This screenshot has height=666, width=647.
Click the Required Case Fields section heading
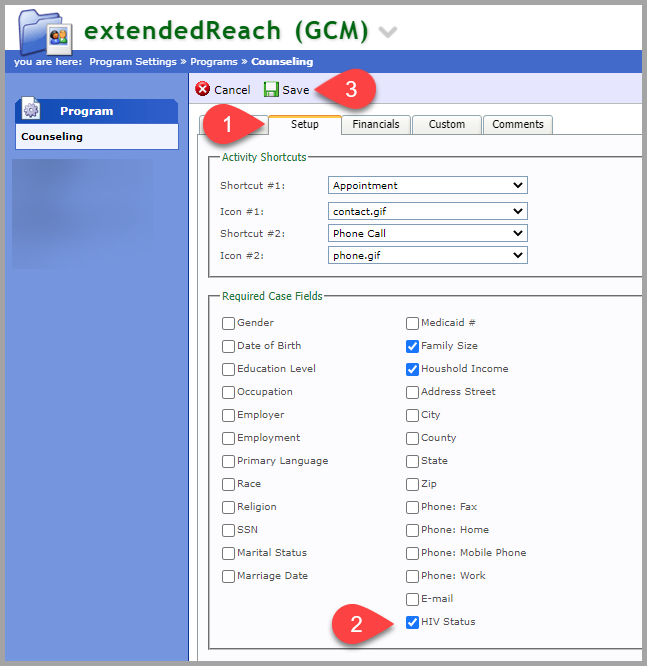[x=272, y=296]
